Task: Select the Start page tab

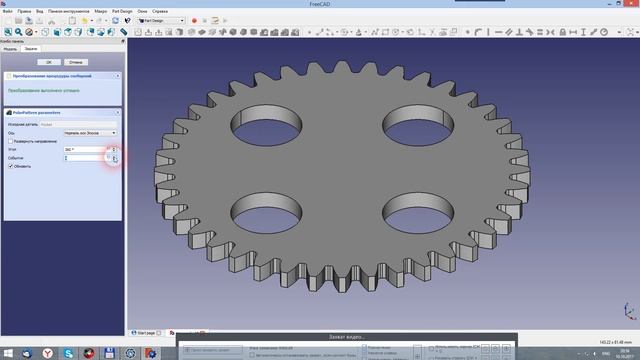Action: tap(146, 333)
